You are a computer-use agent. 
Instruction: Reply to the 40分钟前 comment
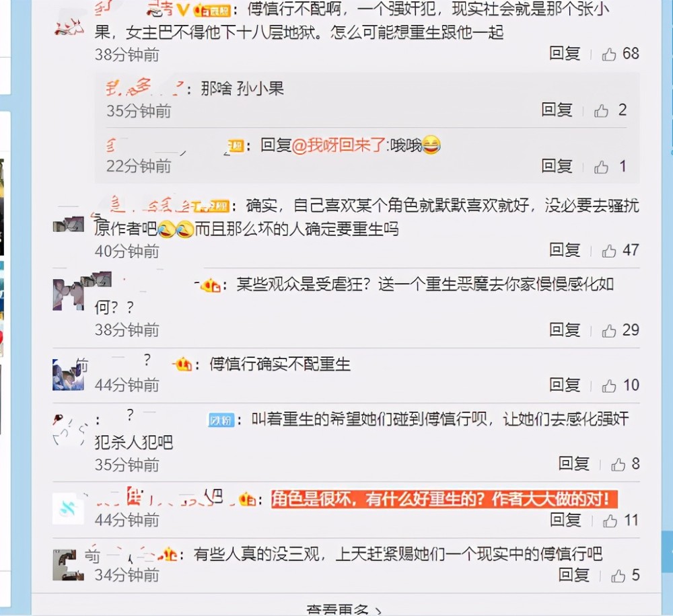[x=565, y=250]
